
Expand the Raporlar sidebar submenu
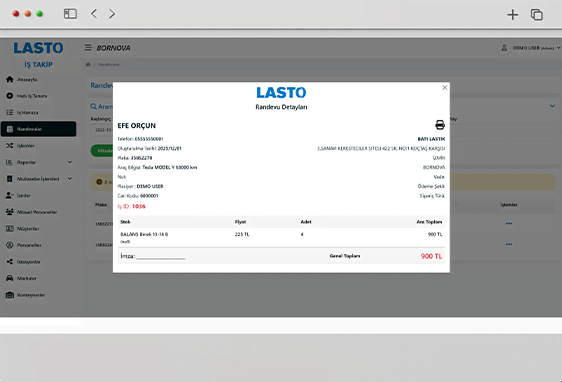pos(39,162)
